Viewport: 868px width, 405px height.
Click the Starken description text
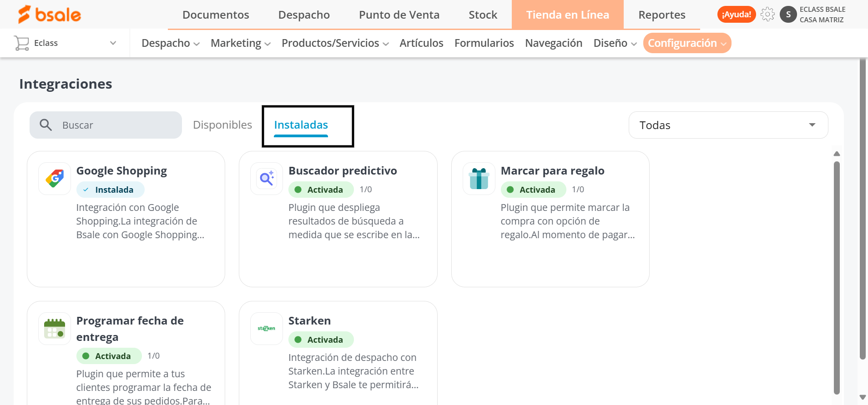coord(353,371)
